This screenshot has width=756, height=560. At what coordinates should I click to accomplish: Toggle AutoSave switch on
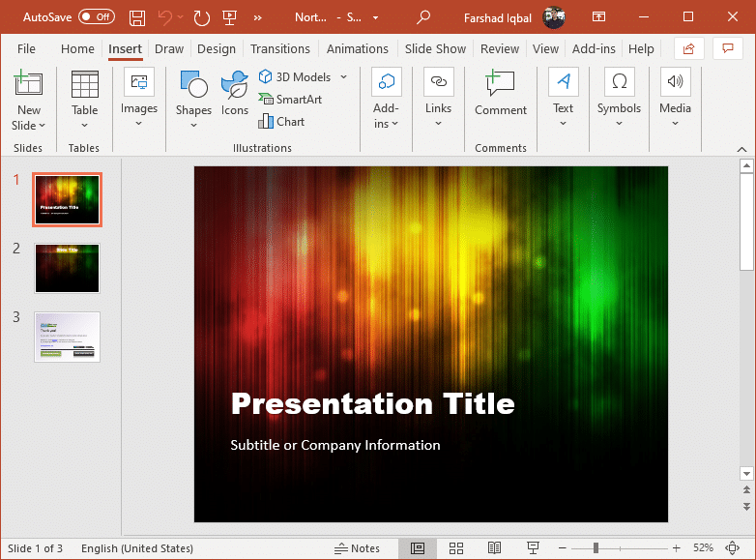pos(97,16)
